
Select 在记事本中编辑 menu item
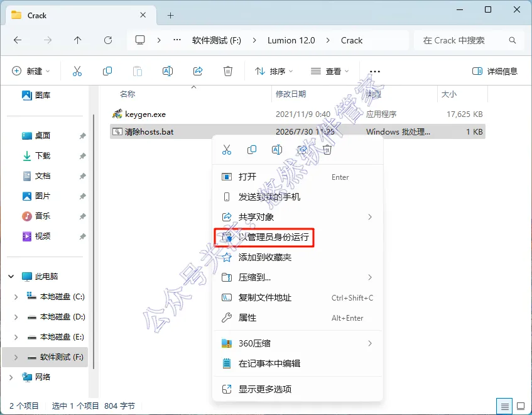click(x=297, y=363)
